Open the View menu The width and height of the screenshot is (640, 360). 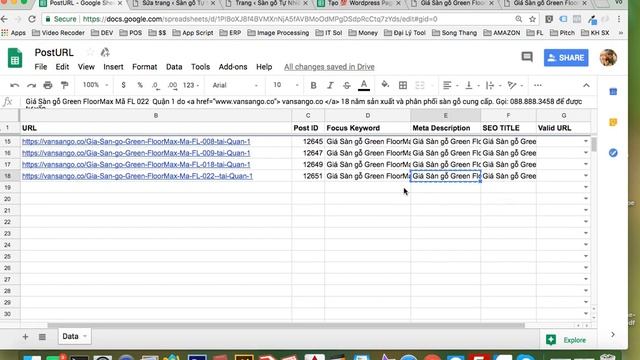coord(86,67)
